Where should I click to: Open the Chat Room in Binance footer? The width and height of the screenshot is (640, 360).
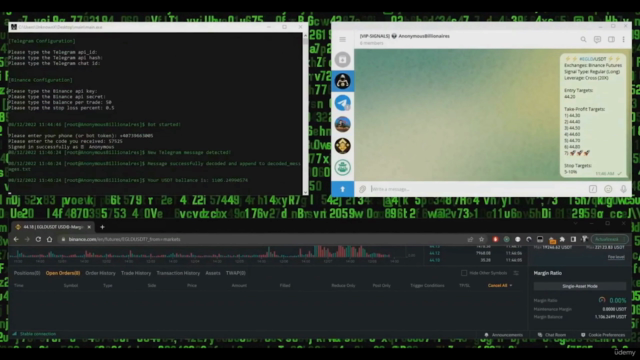tap(552, 335)
